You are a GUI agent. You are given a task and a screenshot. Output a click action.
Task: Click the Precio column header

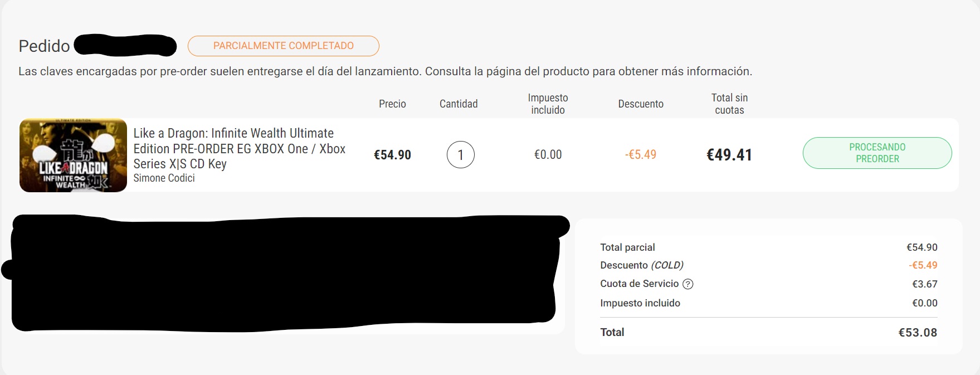pos(392,104)
